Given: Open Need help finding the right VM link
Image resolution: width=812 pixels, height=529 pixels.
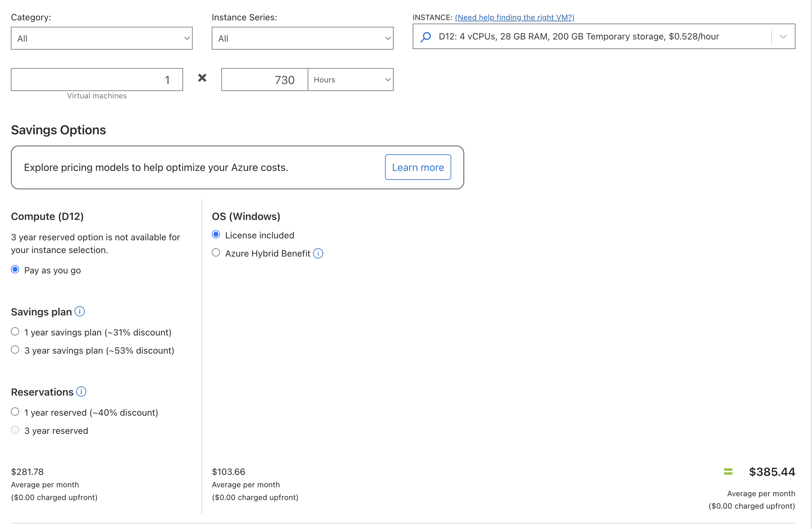Looking at the screenshot, I should [x=515, y=18].
